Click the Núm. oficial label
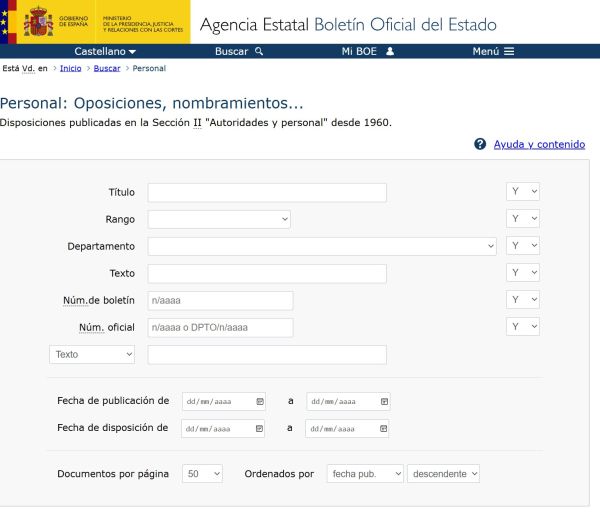 point(107,328)
